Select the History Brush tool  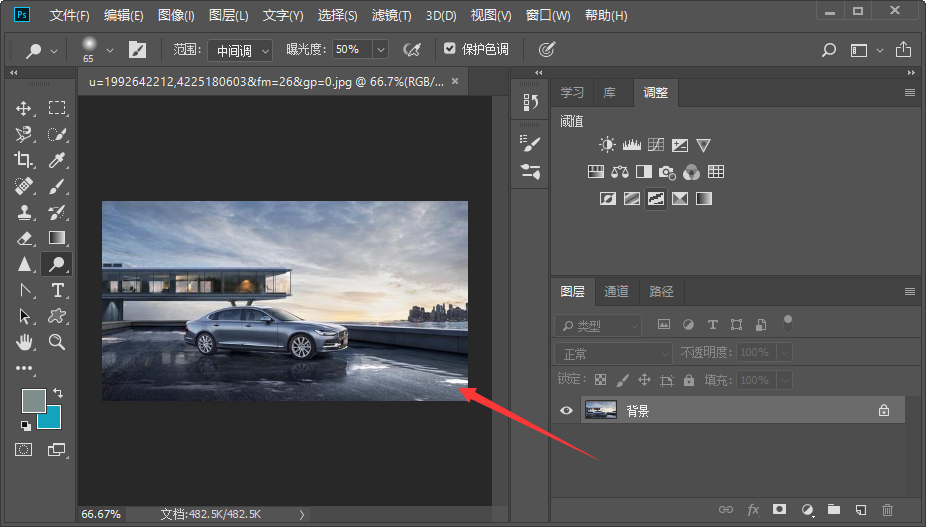[x=57, y=212]
